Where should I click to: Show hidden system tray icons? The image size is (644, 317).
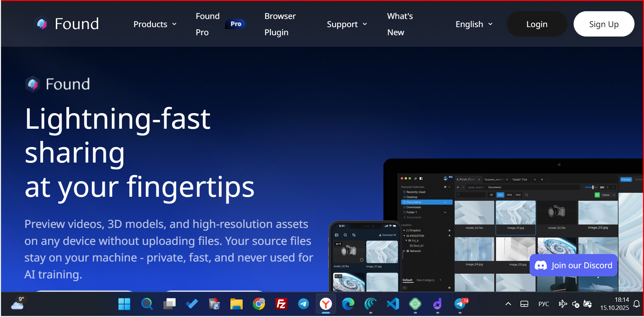(x=508, y=304)
